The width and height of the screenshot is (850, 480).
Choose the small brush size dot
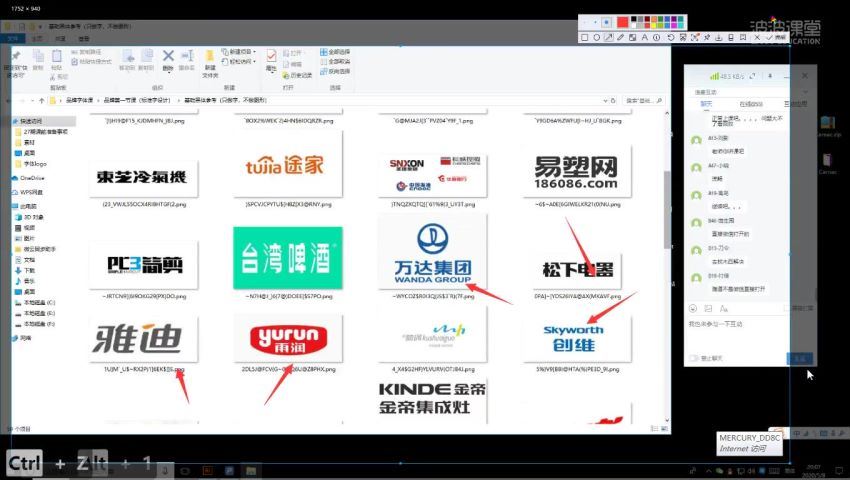pos(584,22)
